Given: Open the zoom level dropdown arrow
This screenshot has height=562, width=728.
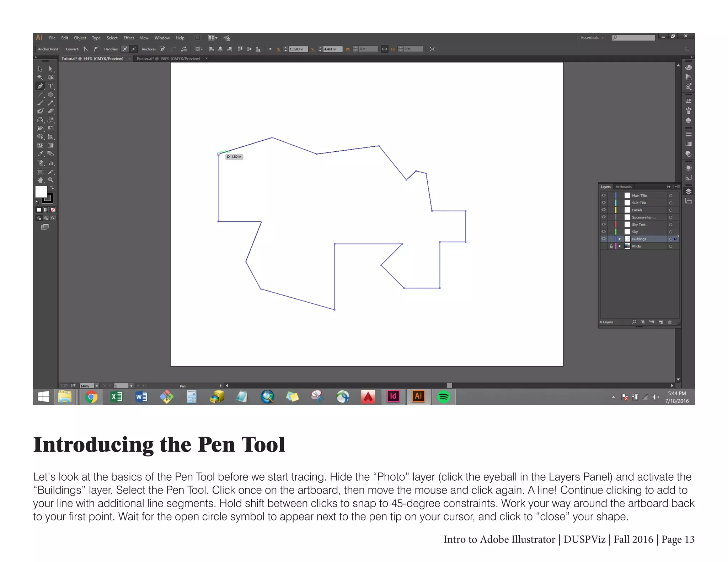Looking at the screenshot, I should click(x=97, y=386).
